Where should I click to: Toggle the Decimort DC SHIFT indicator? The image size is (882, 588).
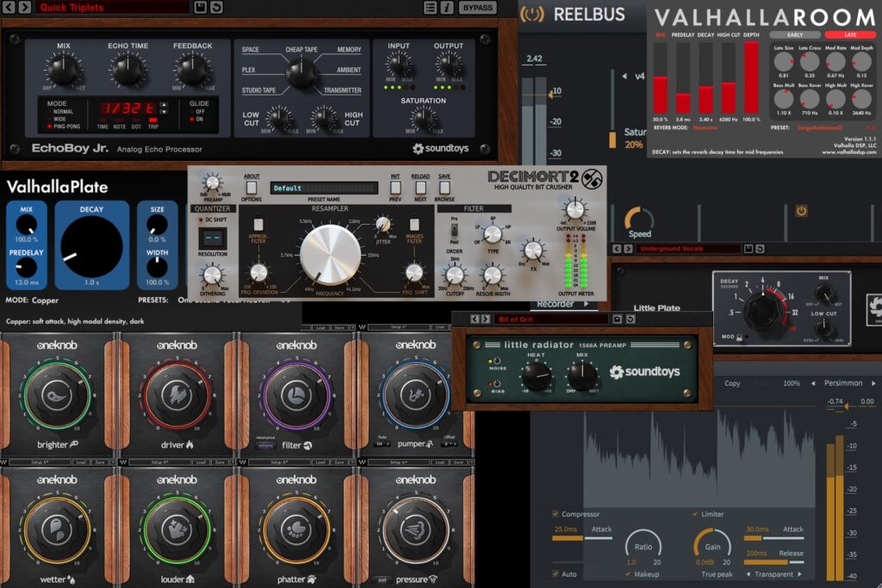point(200,220)
